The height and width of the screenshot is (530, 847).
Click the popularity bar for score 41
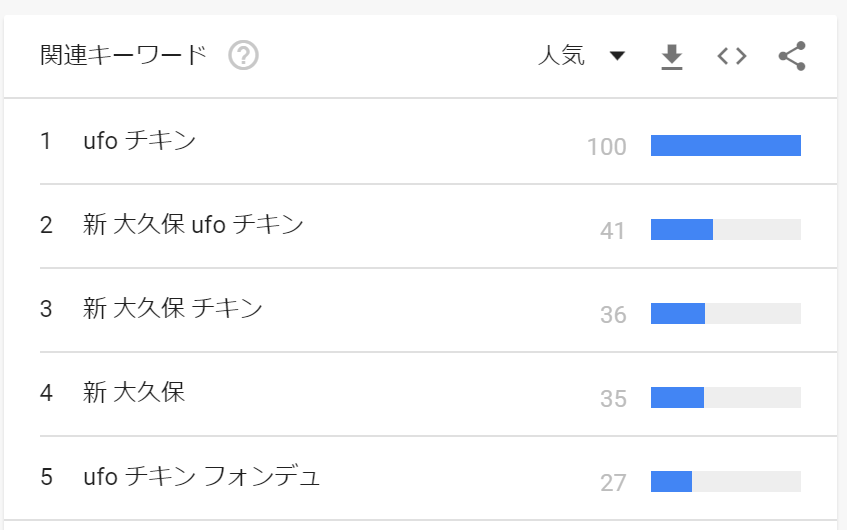(725, 230)
